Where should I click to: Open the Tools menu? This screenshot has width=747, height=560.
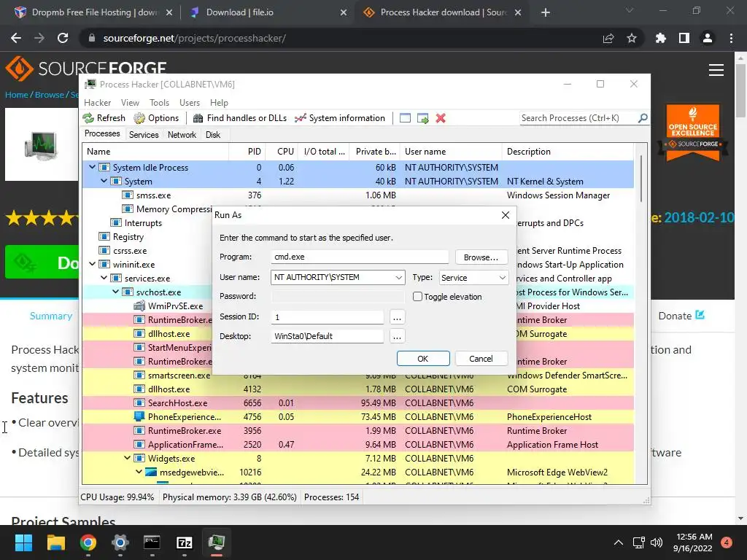(159, 102)
